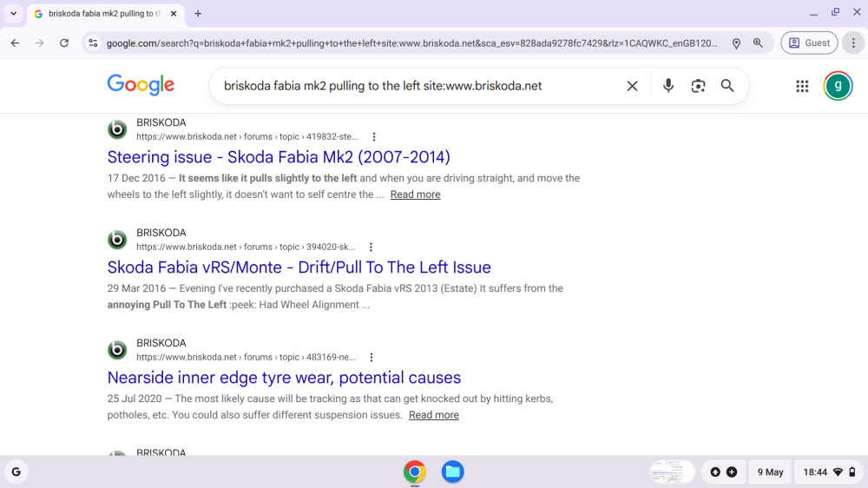This screenshot has width=868, height=488.
Task: Open Files app from the shelf
Action: point(452,472)
